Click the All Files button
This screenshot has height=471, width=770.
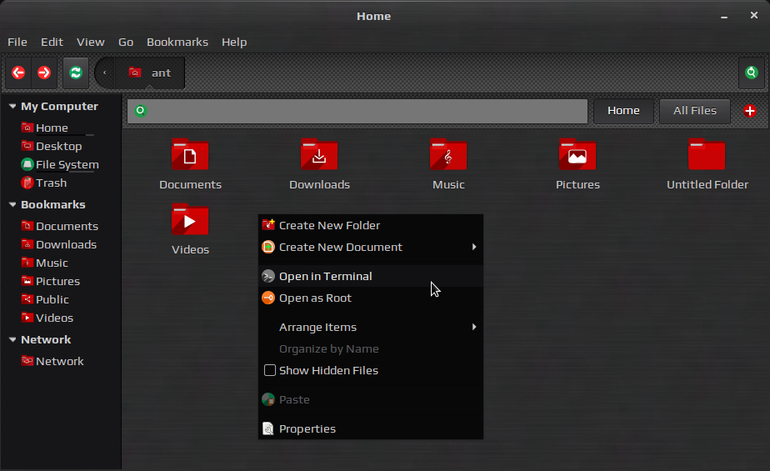694,111
